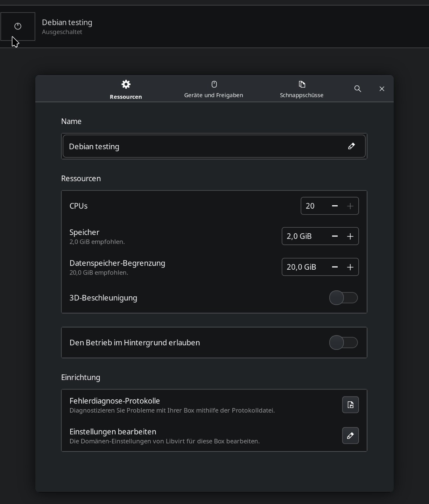
Task: Click the Einstellungen bearbeiten edit icon
Action: click(x=350, y=436)
